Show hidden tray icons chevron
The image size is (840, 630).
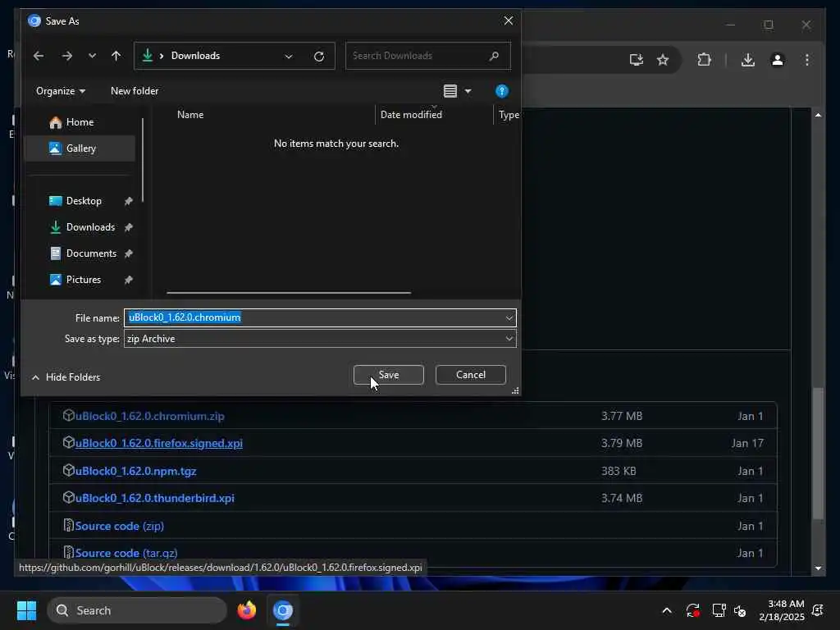[x=667, y=610]
